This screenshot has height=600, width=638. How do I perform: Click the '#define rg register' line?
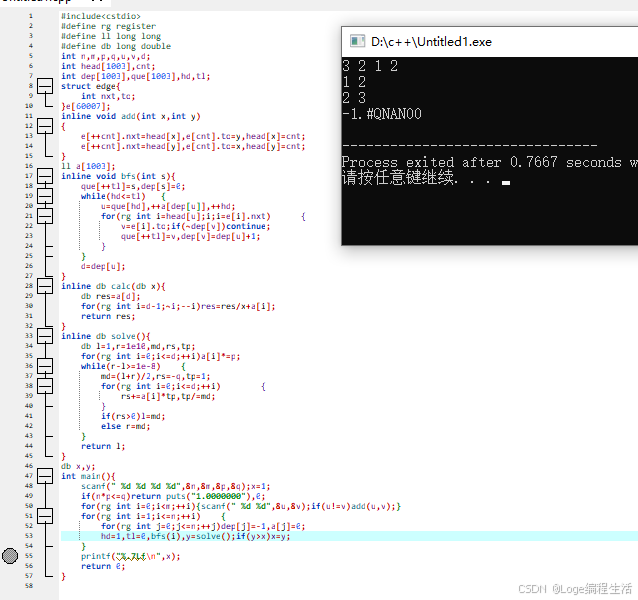[109, 26]
